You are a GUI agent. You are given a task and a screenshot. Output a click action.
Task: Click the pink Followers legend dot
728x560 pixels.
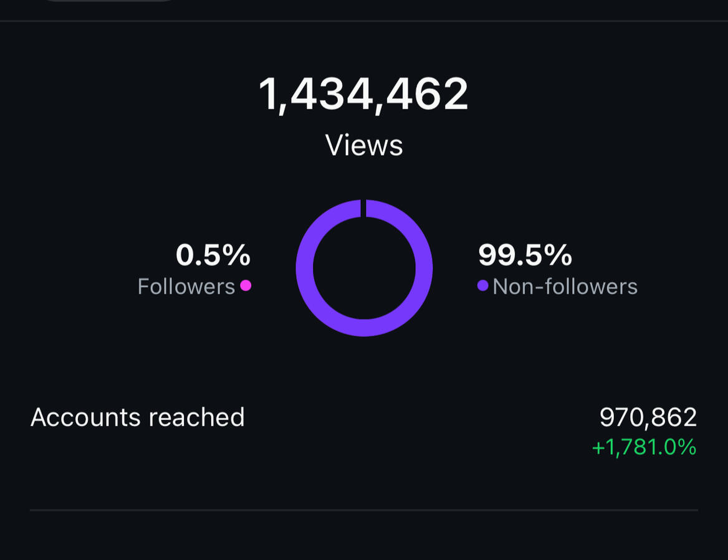click(x=246, y=286)
